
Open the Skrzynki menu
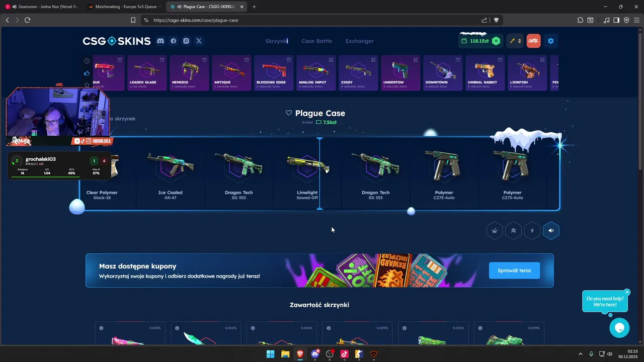pos(277,41)
